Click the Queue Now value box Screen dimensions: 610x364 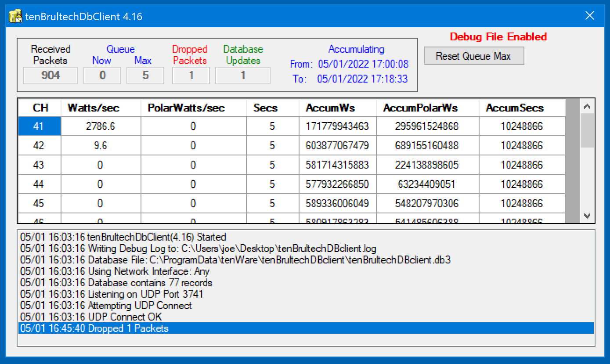tap(102, 76)
